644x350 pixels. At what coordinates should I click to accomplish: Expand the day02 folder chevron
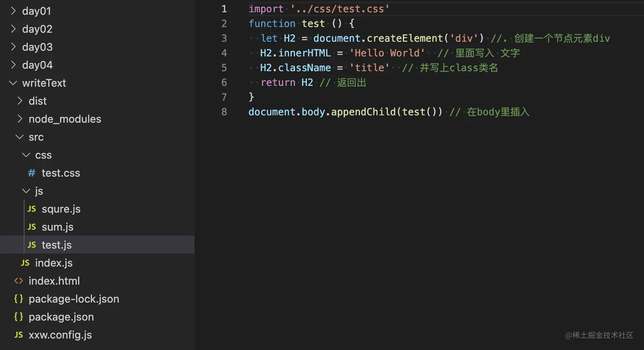click(x=13, y=29)
